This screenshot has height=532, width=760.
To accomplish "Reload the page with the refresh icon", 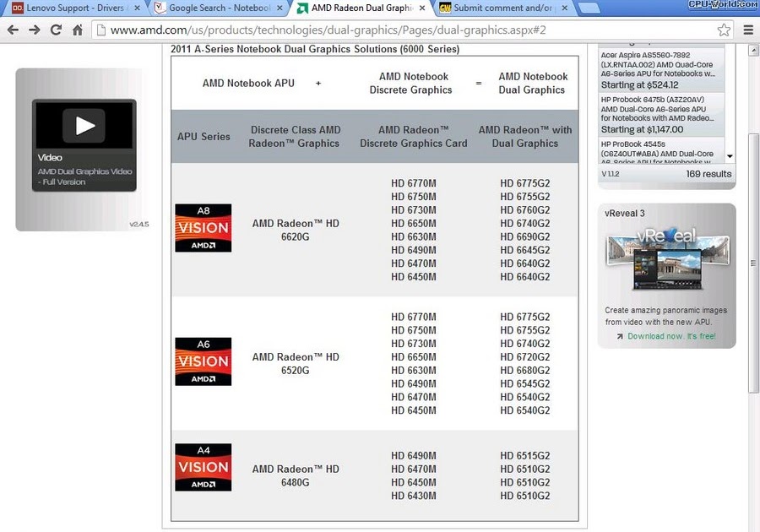I will point(56,30).
